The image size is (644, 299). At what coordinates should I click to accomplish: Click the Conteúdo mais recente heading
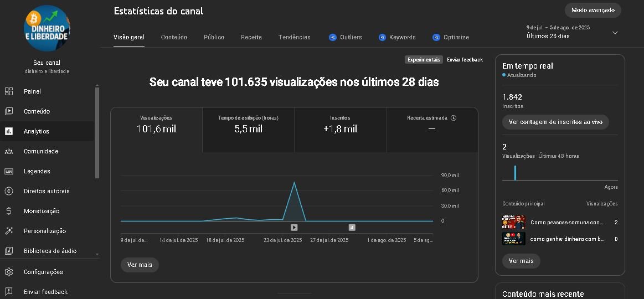543,294
